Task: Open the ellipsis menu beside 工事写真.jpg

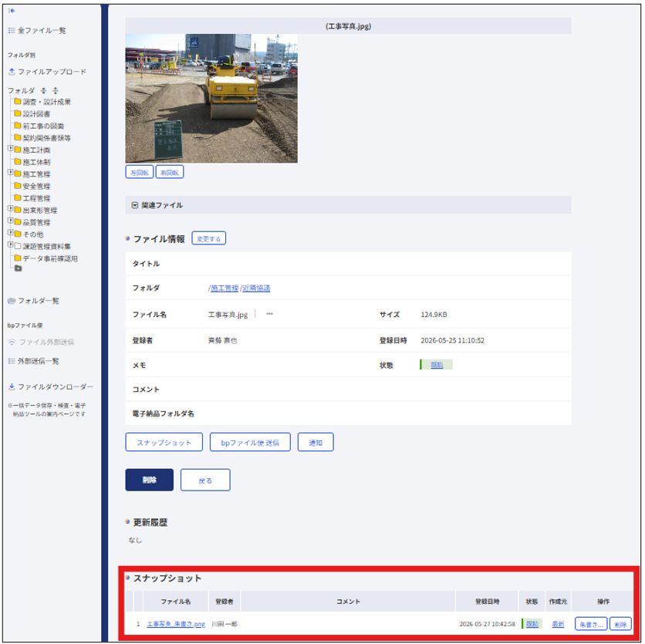Action: coord(269,314)
